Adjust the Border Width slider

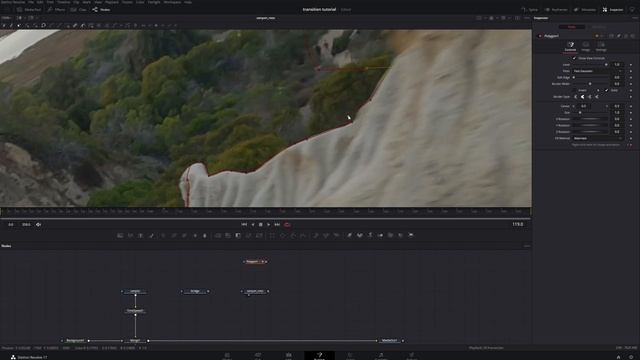(590, 84)
